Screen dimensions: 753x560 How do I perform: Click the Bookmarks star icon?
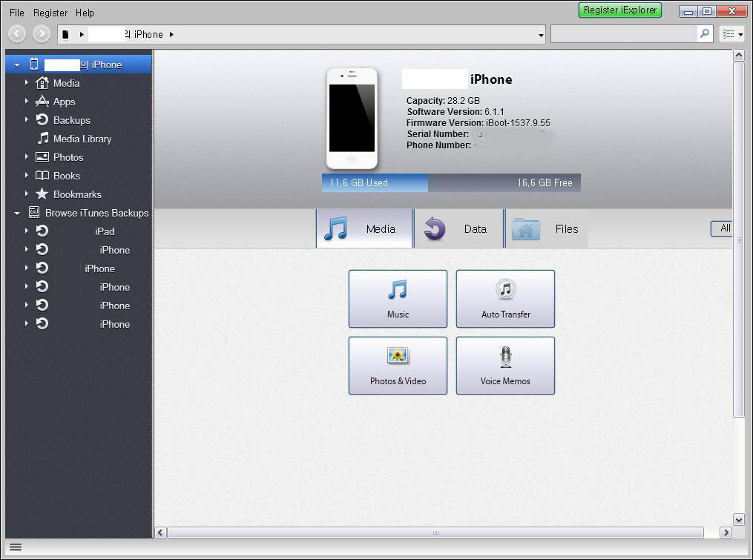pos(42,194)
